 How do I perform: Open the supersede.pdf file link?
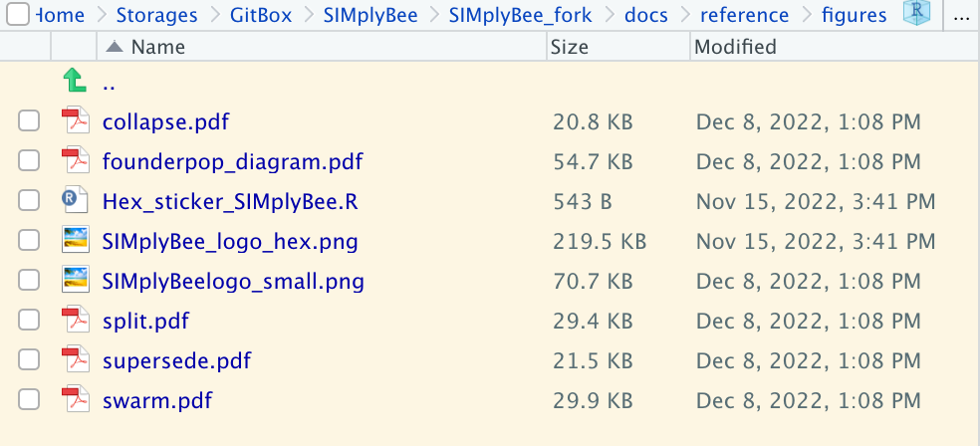pos(177,360)
